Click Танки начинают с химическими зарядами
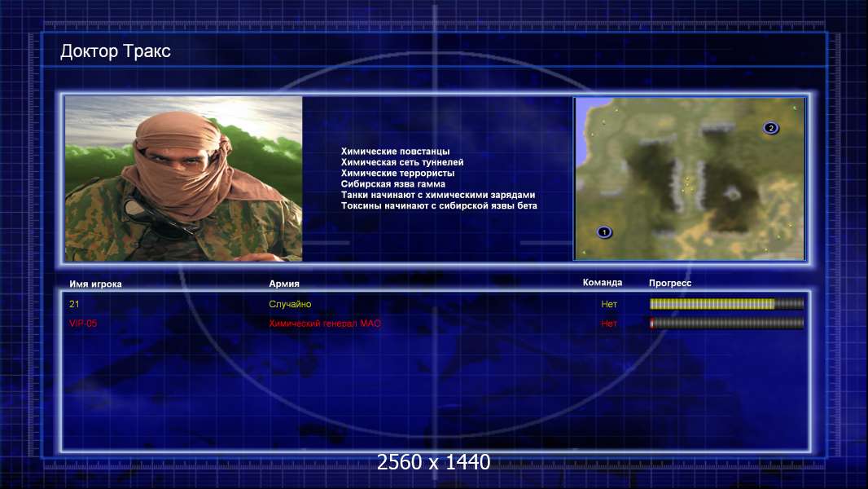868x489 pixels. pyautogui.click(x=438, y=195)
